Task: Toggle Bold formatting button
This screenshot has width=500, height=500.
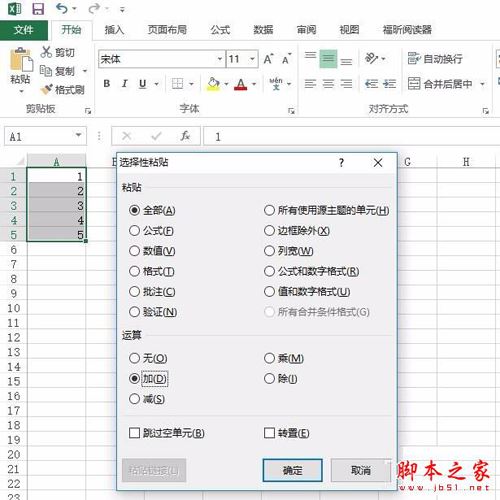Action: pos(106,83)
